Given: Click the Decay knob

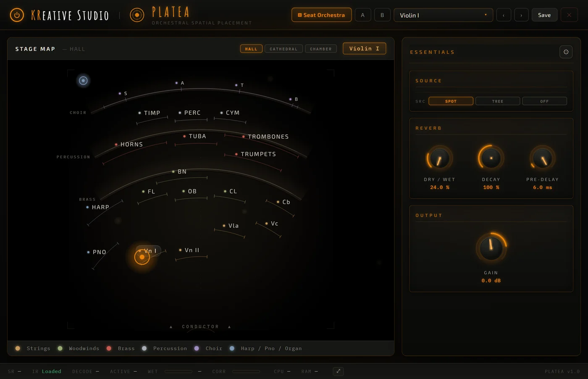Looking at the screenshot, I should [491, 158].
